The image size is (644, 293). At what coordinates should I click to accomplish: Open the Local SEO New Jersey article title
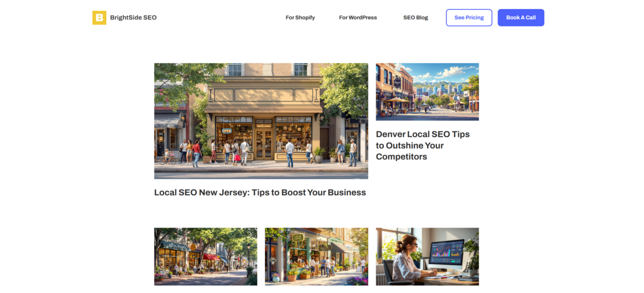click(x=260, y=192)
